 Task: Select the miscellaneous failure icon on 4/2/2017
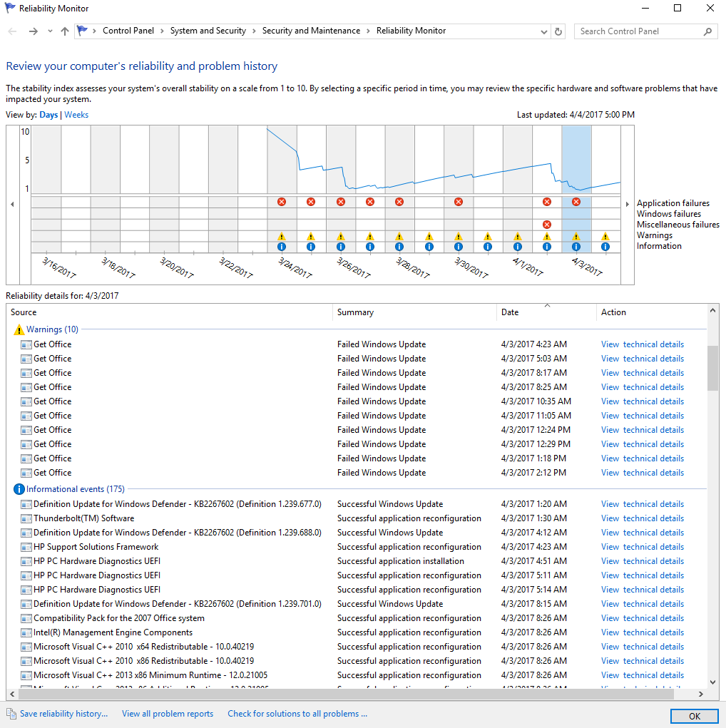click(547, 225)
